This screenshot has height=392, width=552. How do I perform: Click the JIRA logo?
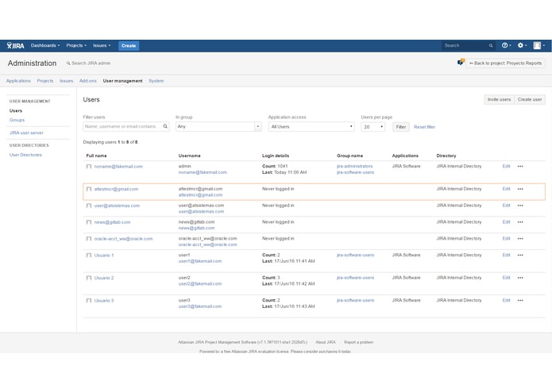point(16,46)
